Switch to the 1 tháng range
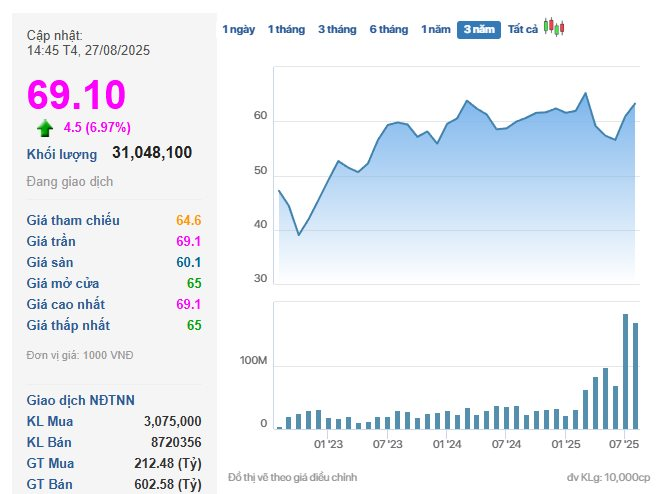The image size is (658, 494). [286, 30]
